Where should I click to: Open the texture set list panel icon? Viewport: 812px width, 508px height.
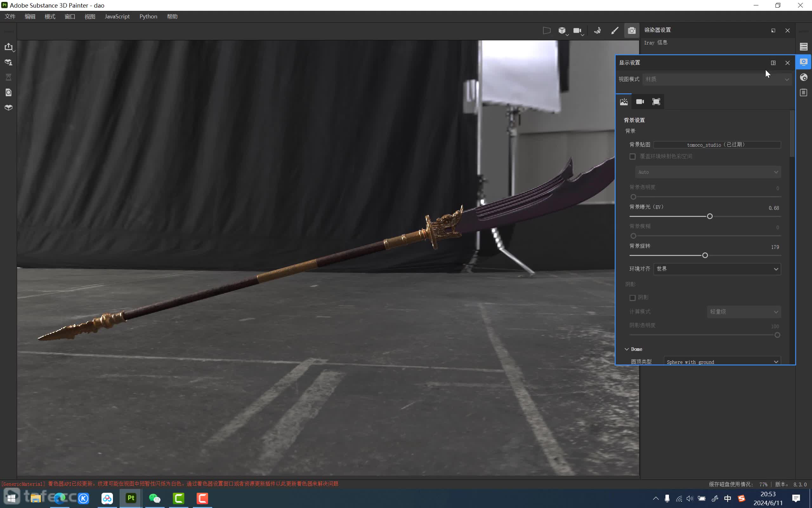tap(804, 47)
